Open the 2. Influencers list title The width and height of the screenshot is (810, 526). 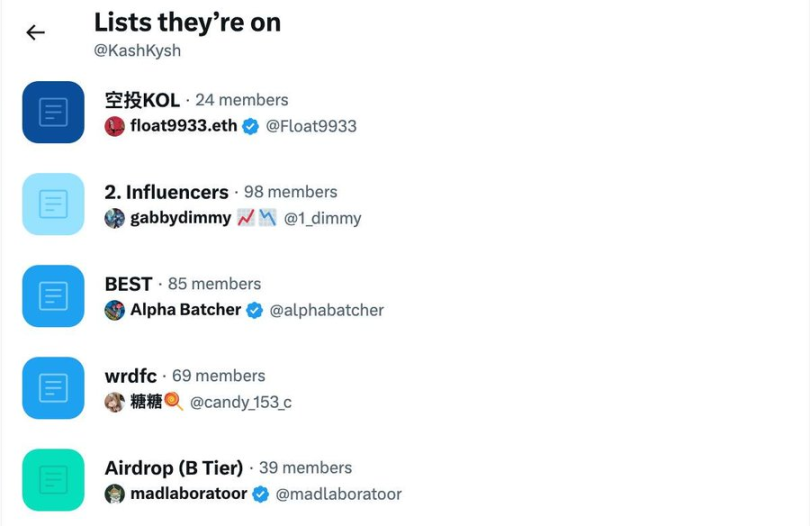tap(166, 192)
